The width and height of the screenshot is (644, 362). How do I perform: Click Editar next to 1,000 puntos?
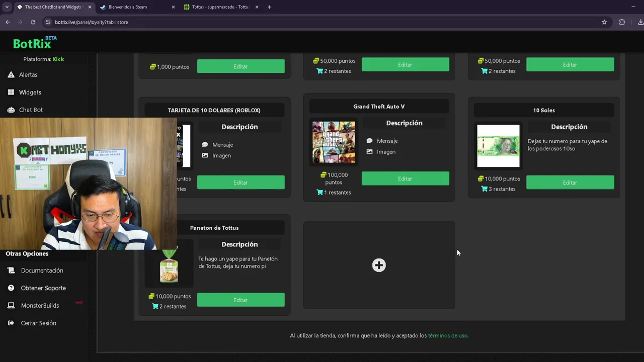pos(240,66)
